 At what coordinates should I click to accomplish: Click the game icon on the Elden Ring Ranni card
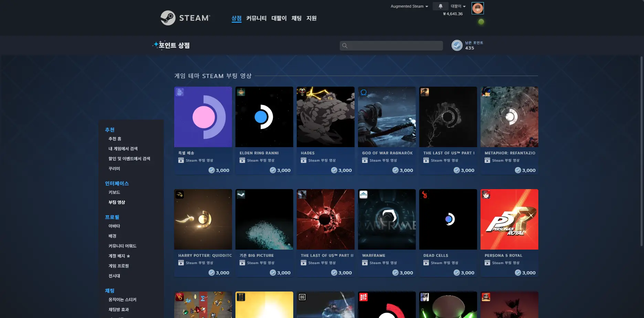pos(241,92)
